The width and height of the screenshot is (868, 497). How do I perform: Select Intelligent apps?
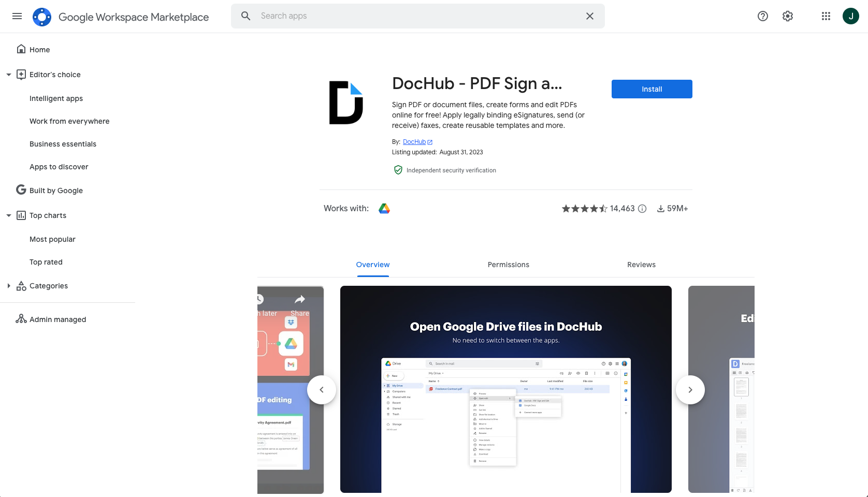(56, 98)
